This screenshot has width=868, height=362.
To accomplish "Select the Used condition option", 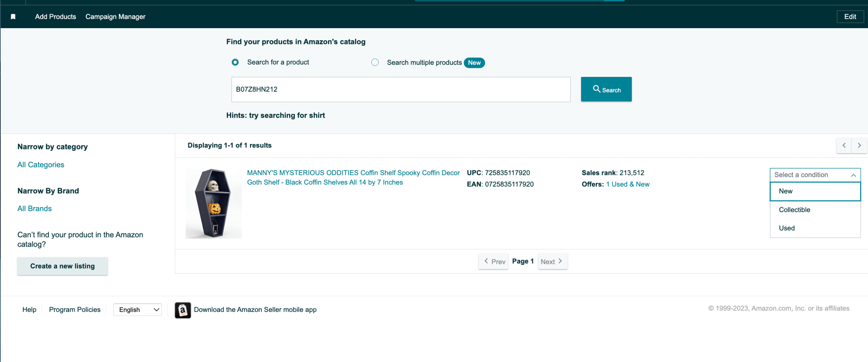I will [x=787, y=228].
